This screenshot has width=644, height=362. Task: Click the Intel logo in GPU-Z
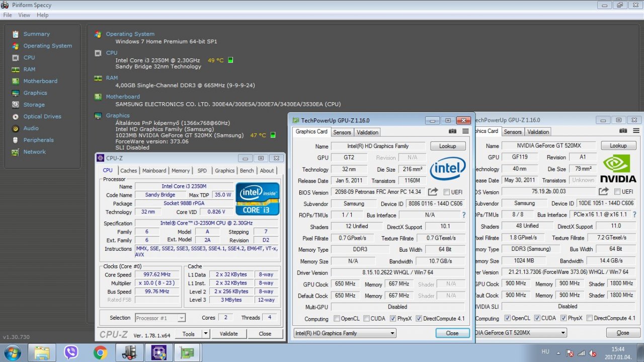point(447,168)
